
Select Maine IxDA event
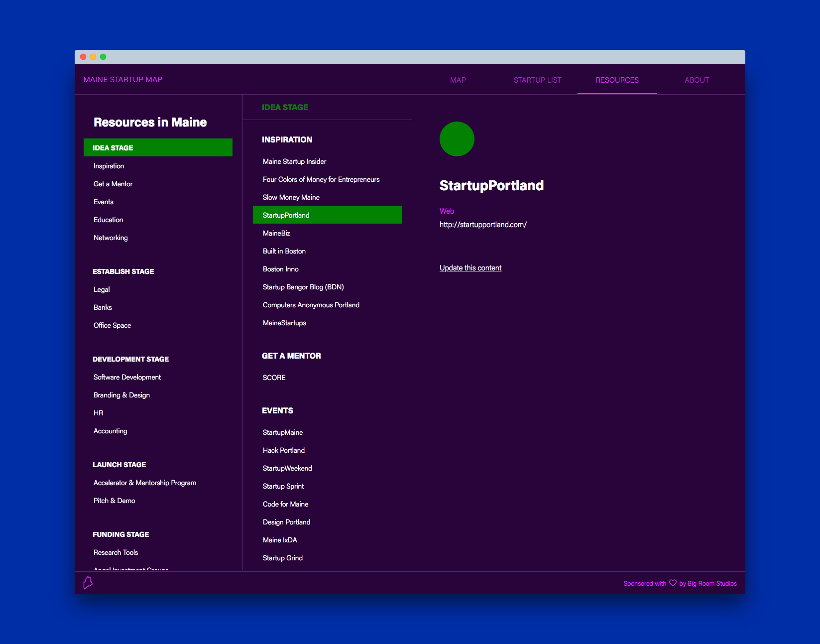point(280,540)
